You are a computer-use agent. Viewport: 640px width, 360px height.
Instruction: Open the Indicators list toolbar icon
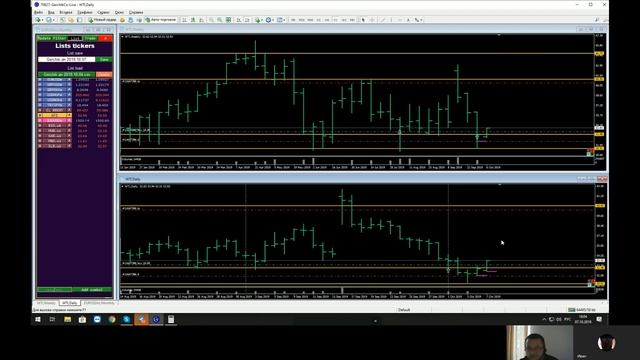coord(257,20)
